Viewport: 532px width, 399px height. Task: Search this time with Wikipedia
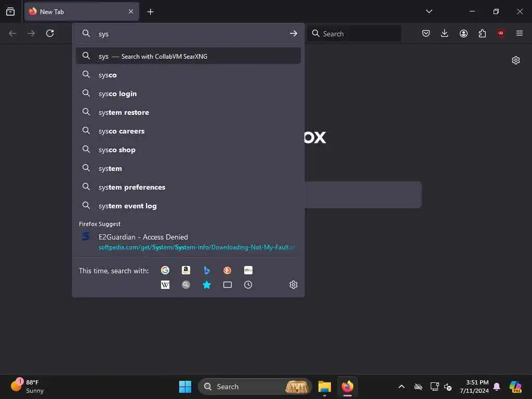pyautogui.click(x=165, y=285)
